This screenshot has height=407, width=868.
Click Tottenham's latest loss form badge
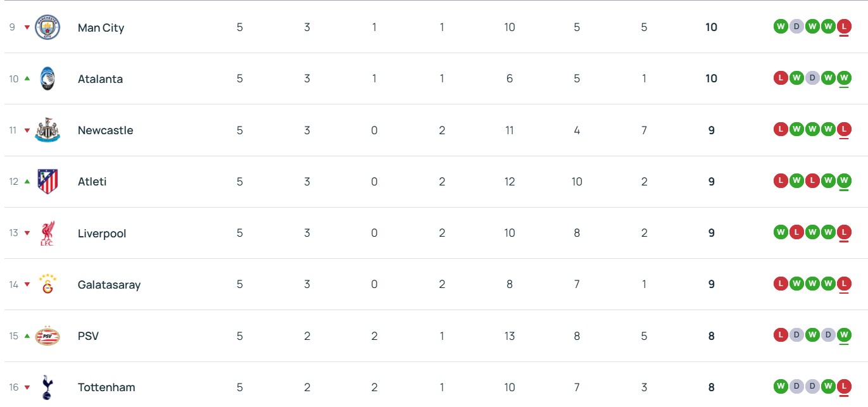(x=843, y=385)
